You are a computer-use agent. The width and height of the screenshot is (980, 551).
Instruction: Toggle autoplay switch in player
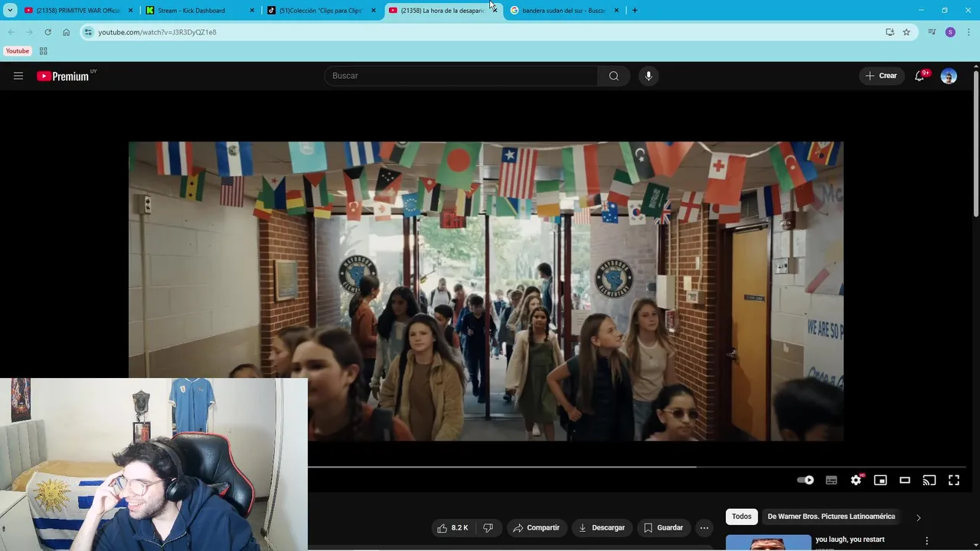click(x=805, y=480)
